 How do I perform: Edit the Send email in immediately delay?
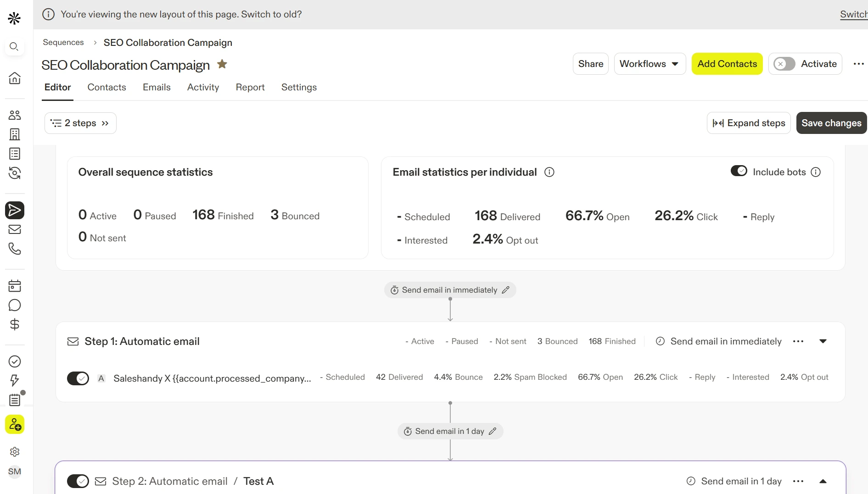(x=506, y=290)
